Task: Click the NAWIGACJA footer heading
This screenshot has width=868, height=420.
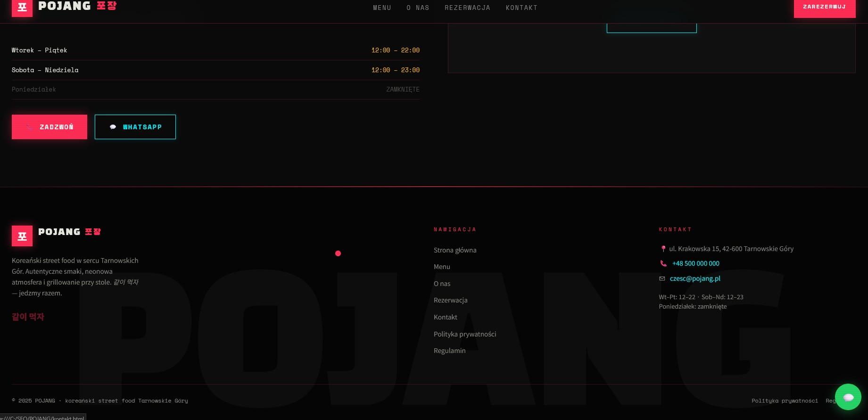Action: coord(455,229)
